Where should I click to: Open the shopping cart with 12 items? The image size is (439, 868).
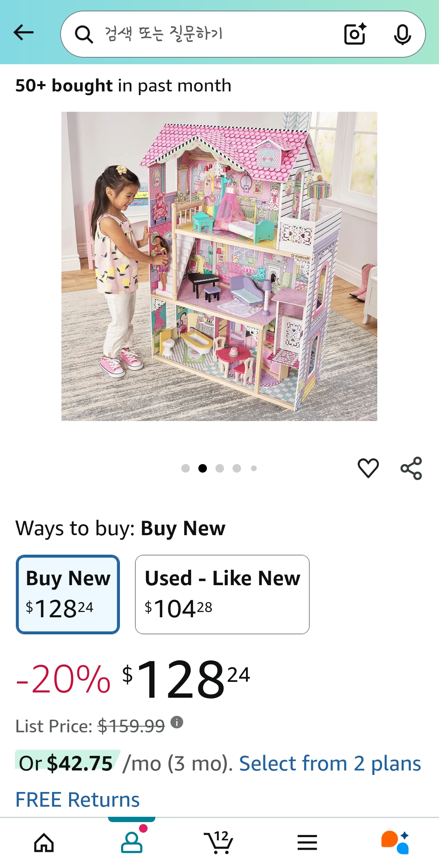coord(219,842)
